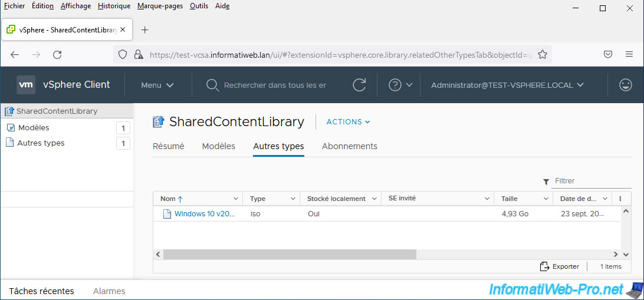
Task: Expand the Administrator user account dropdown
Action: tap(507, 85)
